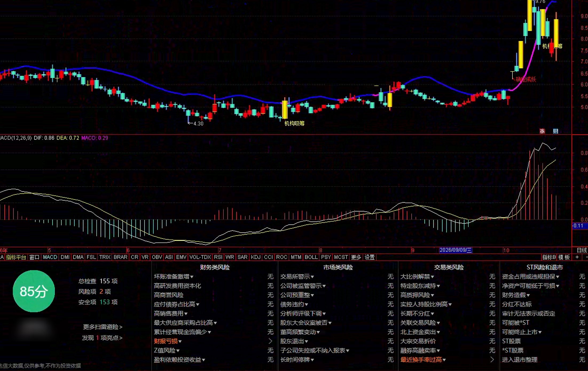Open indicator 设置 settings
588x371 pixels.
coord(370,257)
